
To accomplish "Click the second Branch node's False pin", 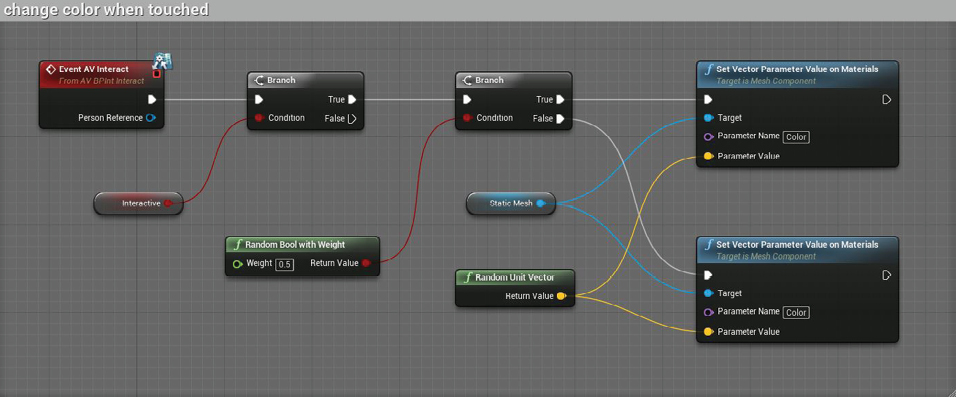I will click(x=560, y=118).
